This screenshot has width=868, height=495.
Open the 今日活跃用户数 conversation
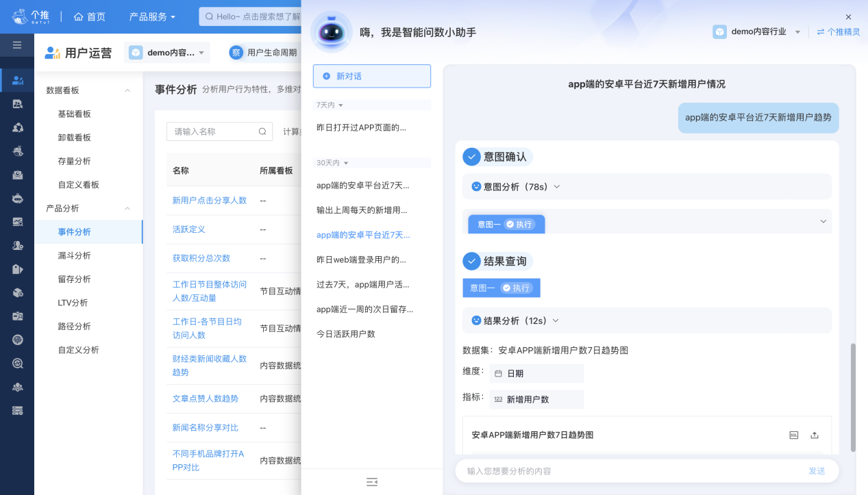coord(346,334)
